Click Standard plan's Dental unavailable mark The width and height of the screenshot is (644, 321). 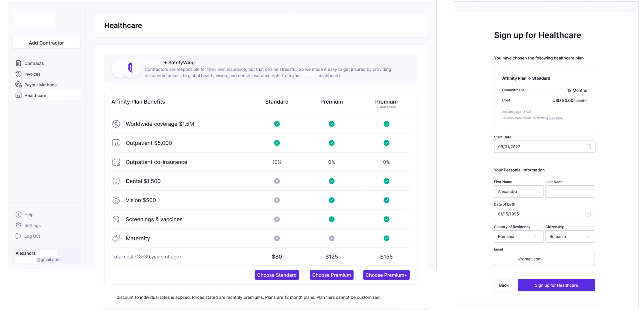(x=277, y=181)
